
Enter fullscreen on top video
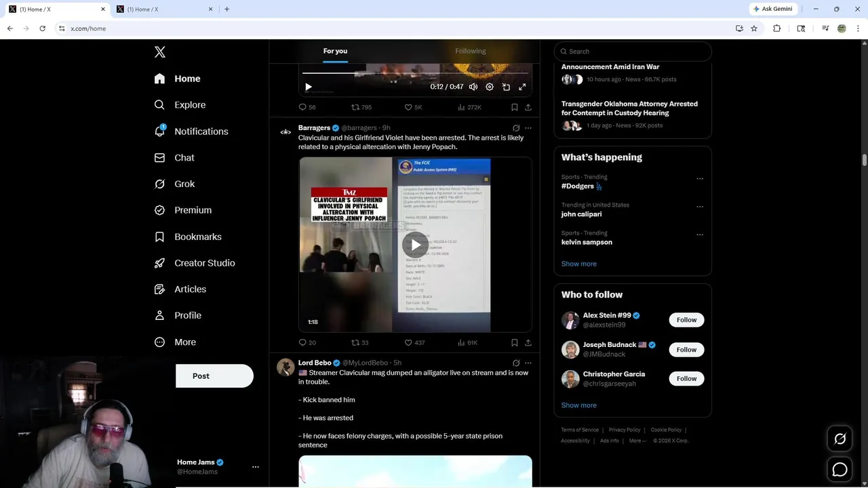[522, 87]
